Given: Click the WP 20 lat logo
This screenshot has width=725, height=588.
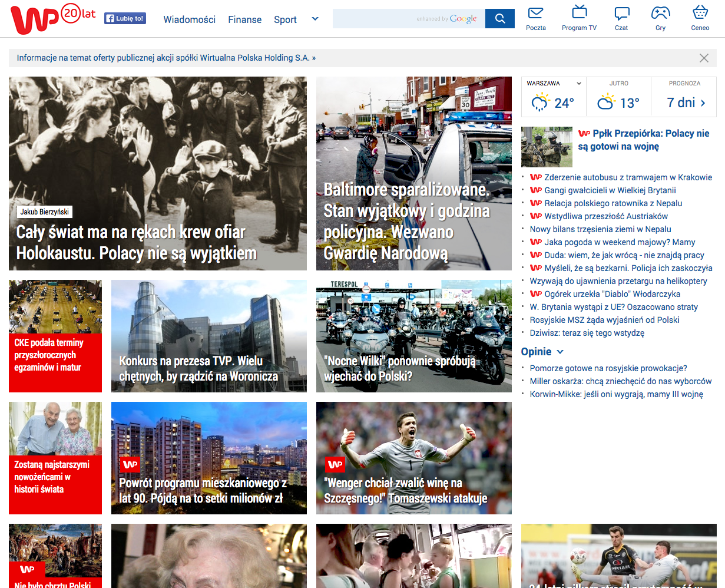Looking at the screenshot, I should tap(52, 19).
